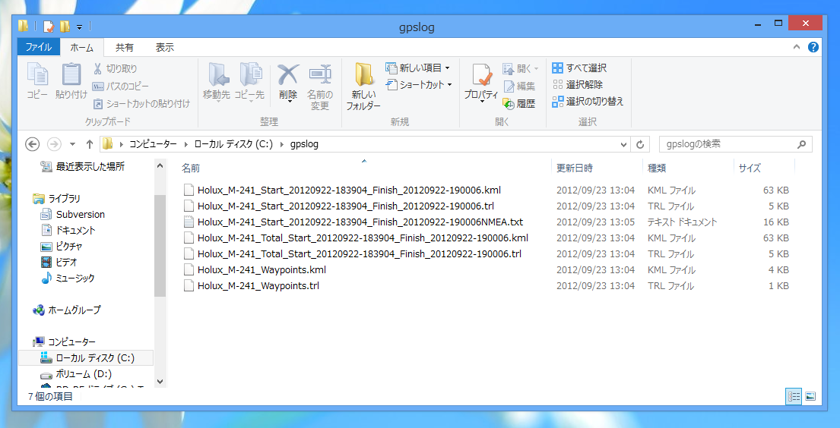Minimize the ribbon with the chevron

tap(797, 47)
